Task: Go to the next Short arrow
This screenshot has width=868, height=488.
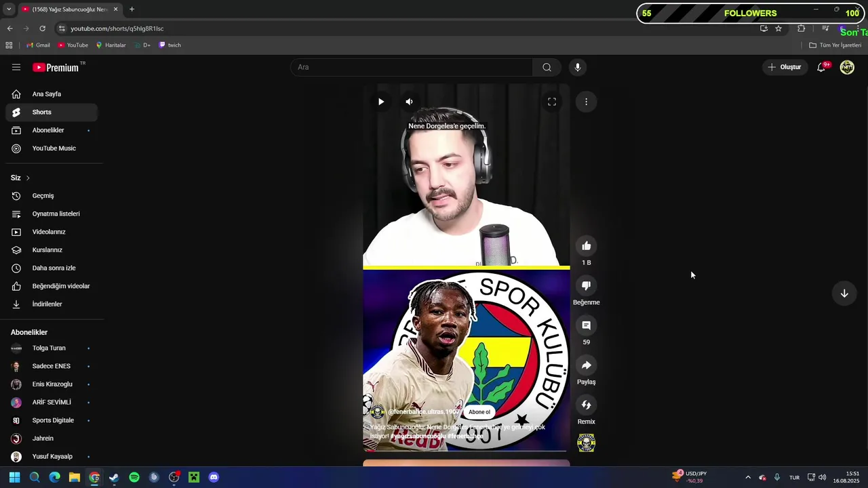Action: click(844, 293)
